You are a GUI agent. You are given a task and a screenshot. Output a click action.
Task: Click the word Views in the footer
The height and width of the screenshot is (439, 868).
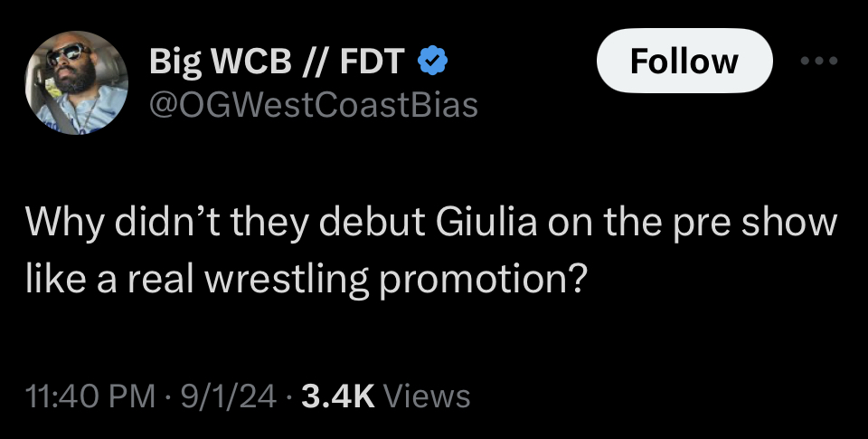428,396
